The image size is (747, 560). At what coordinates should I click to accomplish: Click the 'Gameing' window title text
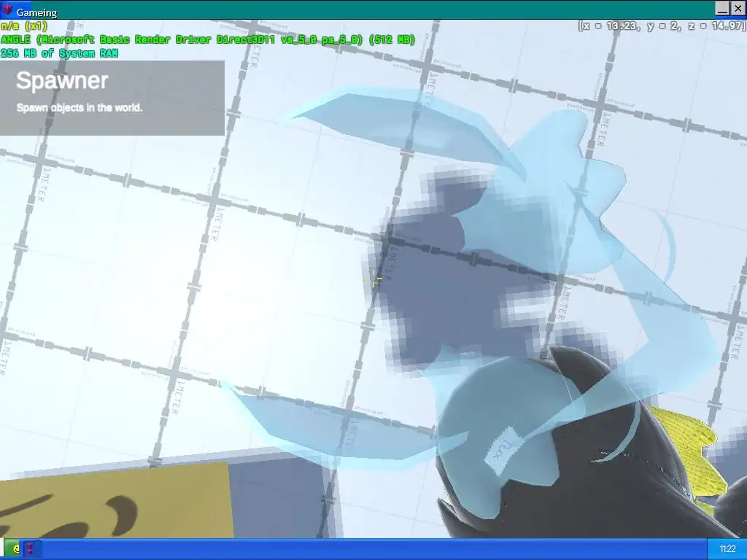click(x=36, y=12)
